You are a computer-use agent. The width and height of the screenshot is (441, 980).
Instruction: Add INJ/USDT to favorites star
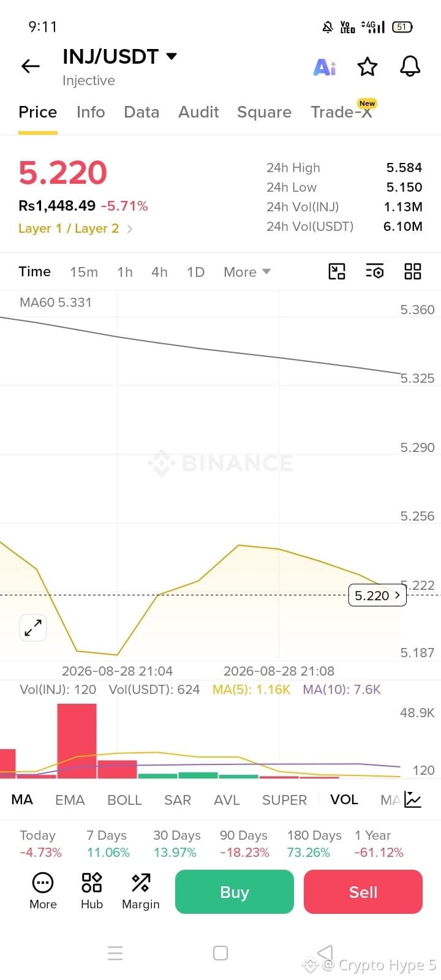367,66
